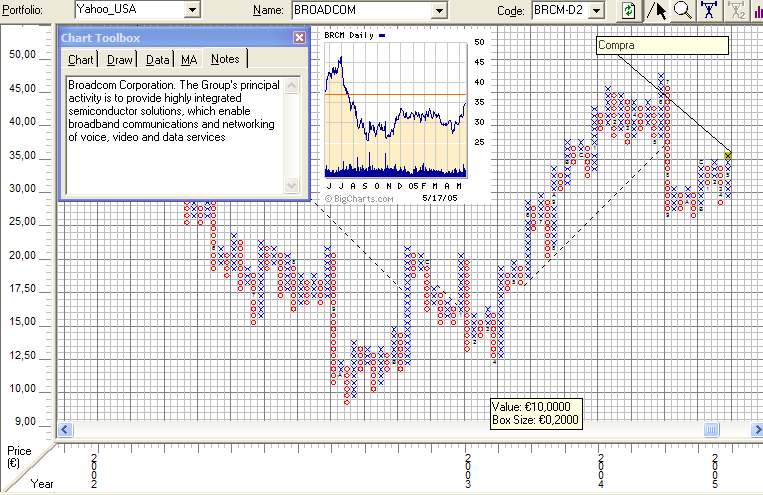The image size is (763, 495).
Task: Switch to the Data tab in Toolbox
Action: click(x=157, y=59)
